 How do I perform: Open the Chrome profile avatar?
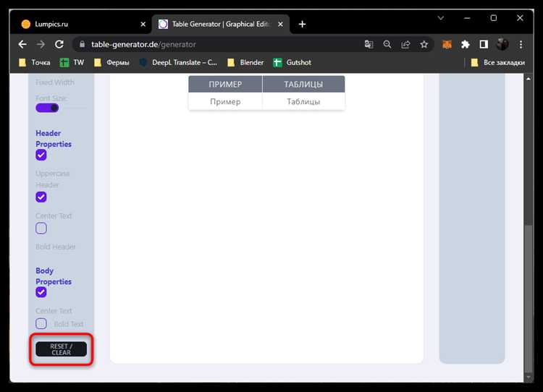pos(502,44)
